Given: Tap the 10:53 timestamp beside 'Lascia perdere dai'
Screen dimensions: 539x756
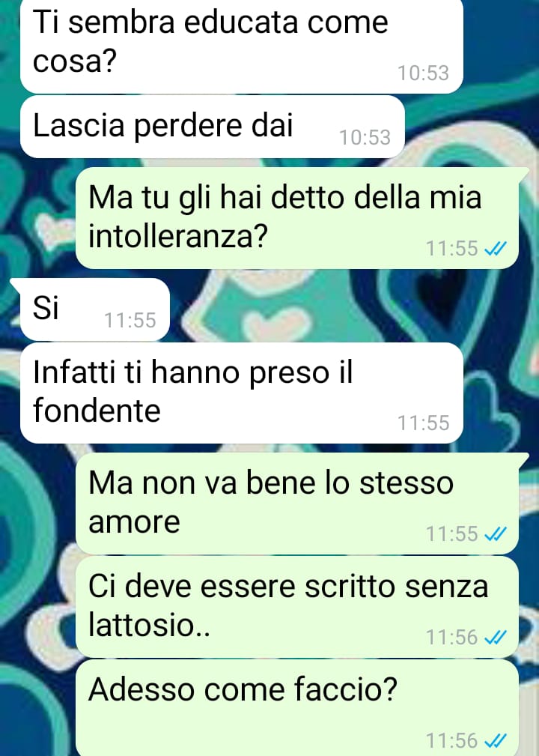Looking at the screenshot, I should point(365,137).
